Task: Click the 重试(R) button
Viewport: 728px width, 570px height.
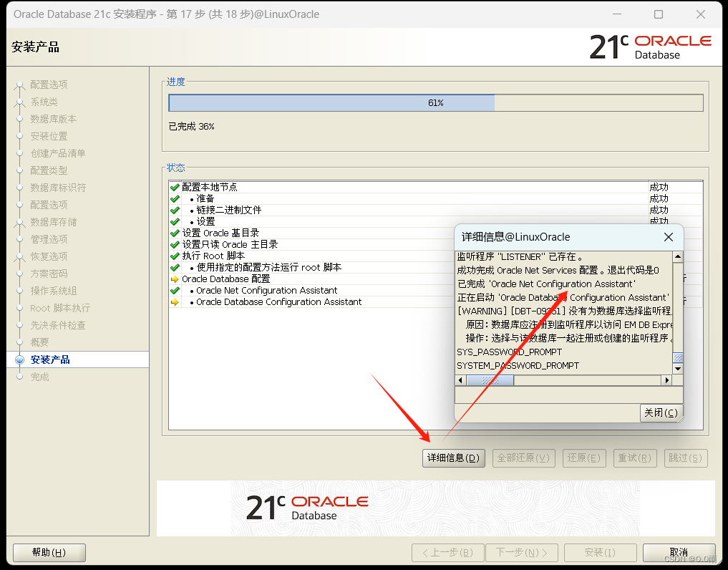Action: 634,458
